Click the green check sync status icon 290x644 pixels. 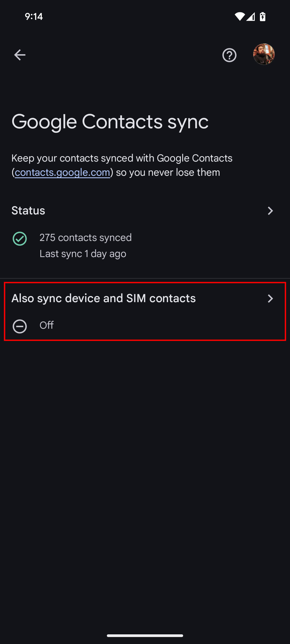[20, 238]
